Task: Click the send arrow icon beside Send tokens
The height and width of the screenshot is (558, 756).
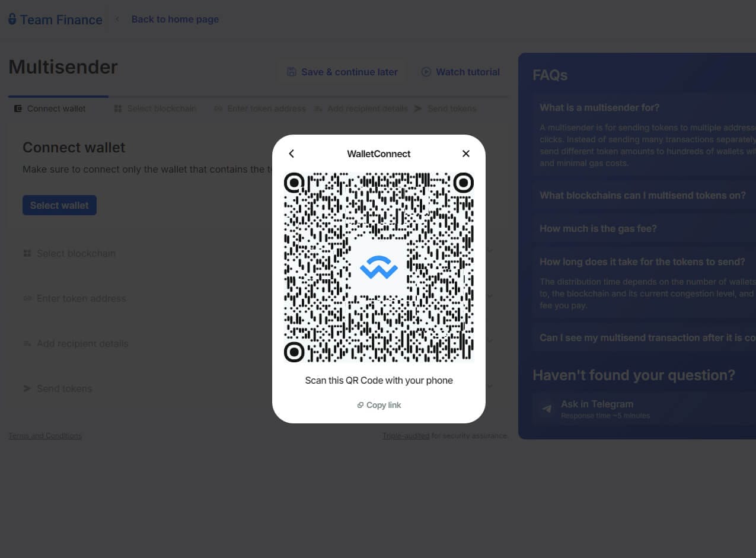Action: pyautogui.click(x=418, y=109)
